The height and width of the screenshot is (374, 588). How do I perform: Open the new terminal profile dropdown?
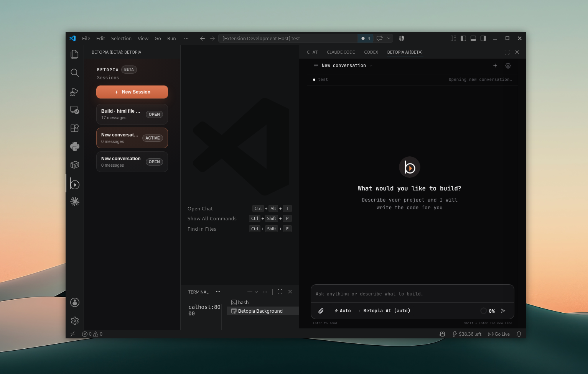pyautogui.click(x=256, y=292)
